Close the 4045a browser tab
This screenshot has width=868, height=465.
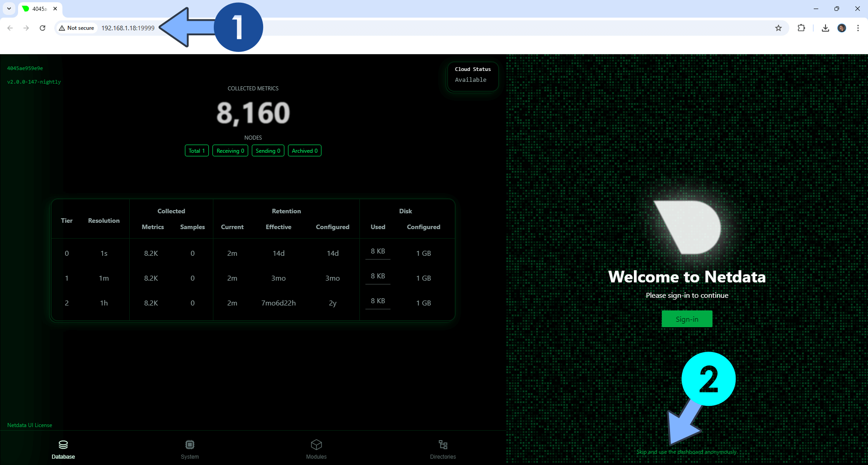(x=55, y=9)
